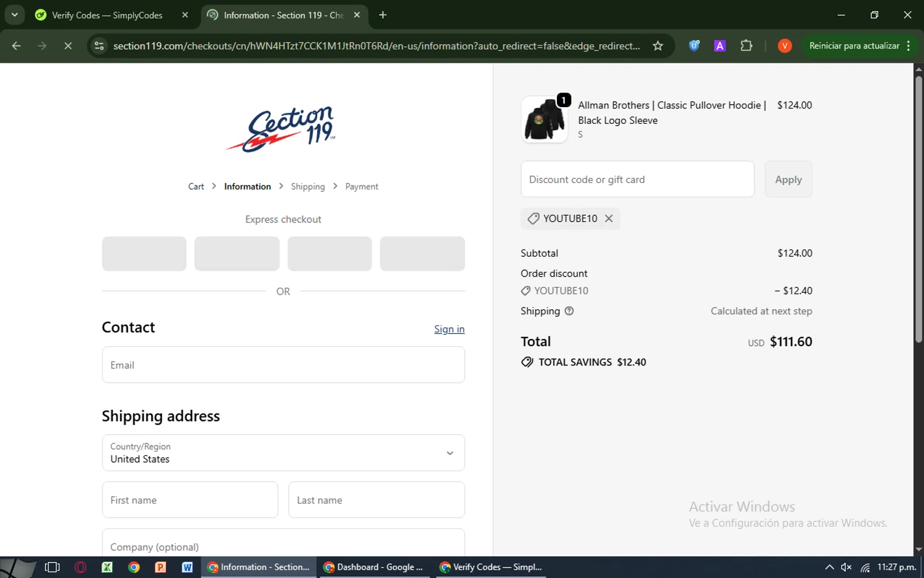Click the TOTAL SAVINGS tag icon
The height and width of the screenshot is (578, 924).
(x=527, y=362)
